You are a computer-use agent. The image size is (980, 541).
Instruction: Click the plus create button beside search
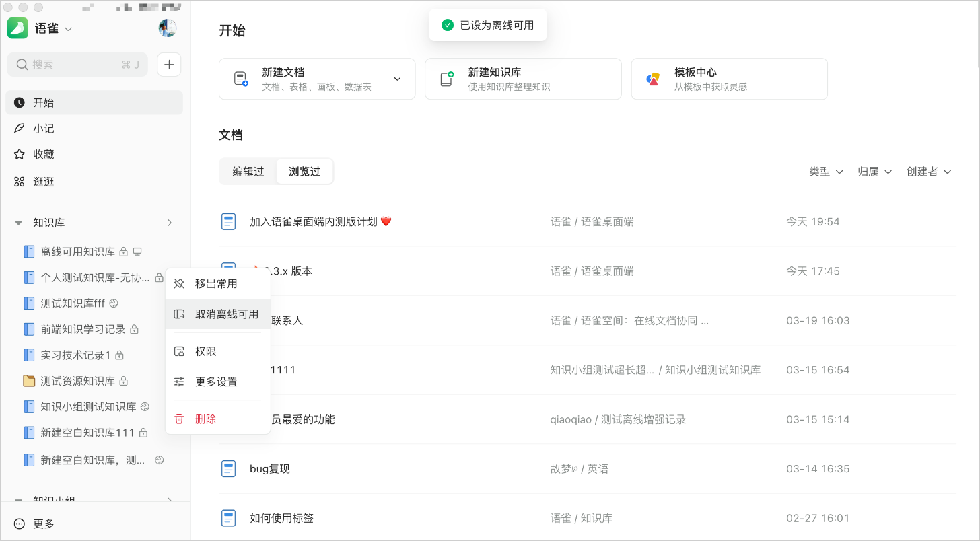click(169, 65)
